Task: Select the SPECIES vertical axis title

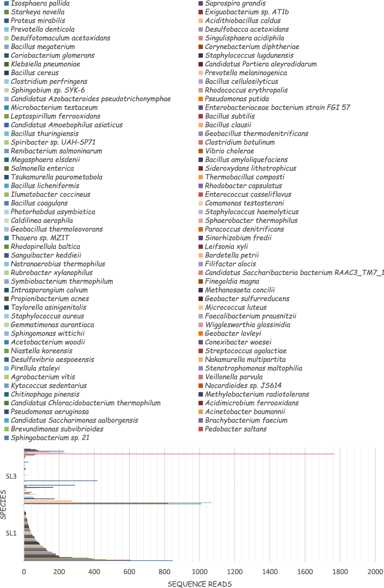Action: point(3,505)
